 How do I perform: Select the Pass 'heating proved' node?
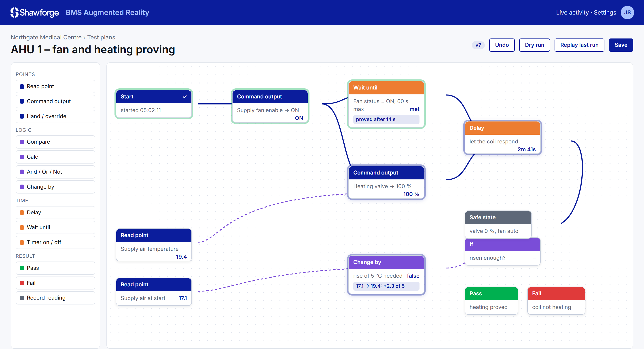pos(491,300)
